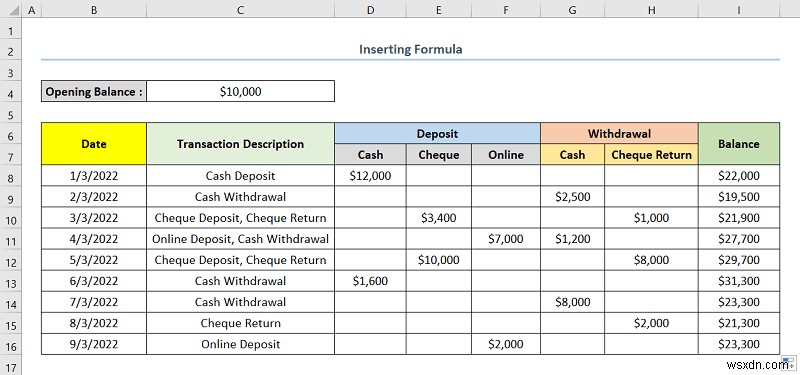Select the $29,700 balance cell
Screen dimensions: 800x375
[x=739, y=260]
